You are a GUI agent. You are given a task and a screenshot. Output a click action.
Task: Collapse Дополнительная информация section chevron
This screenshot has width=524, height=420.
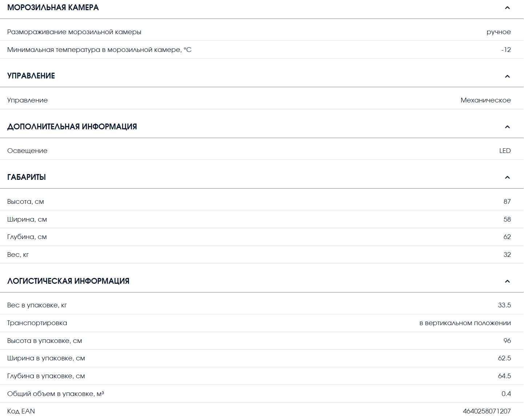507,127
